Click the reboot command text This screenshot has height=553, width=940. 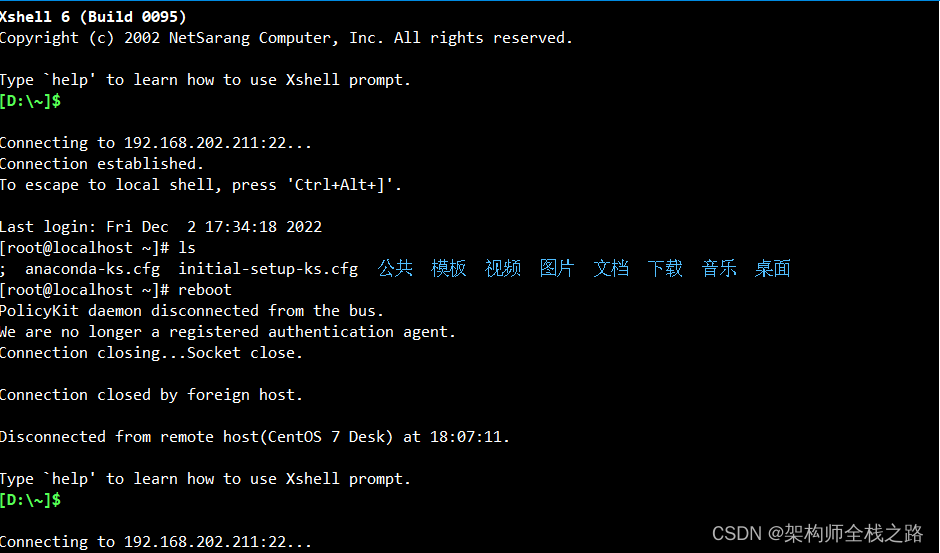[204, 289]
